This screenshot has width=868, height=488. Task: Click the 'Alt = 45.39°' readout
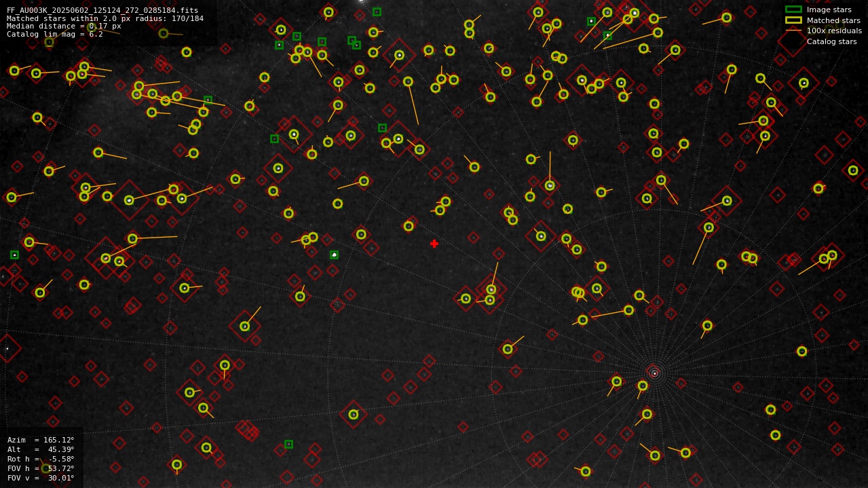(41, 449)
